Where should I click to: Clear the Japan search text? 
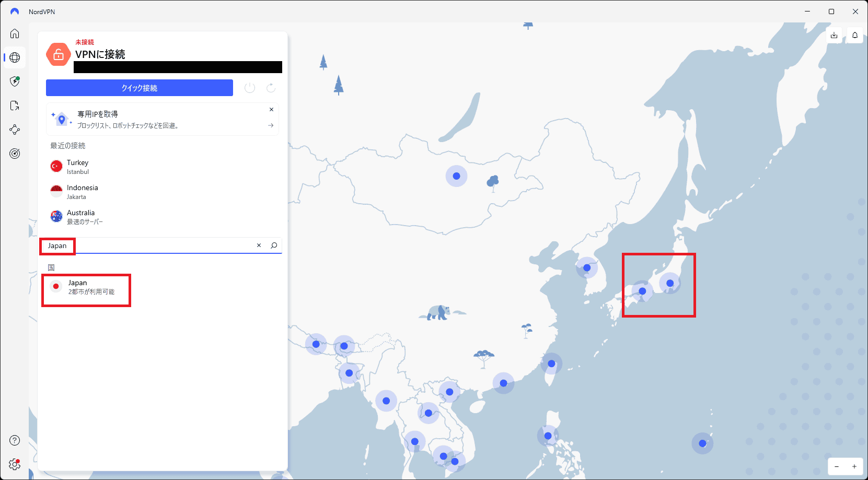click(x=259, y=245)
